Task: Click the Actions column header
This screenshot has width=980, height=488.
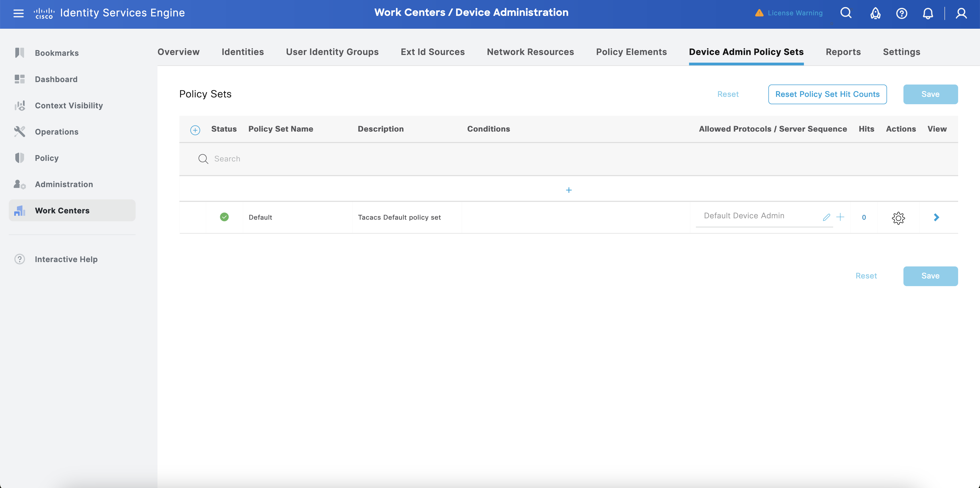Action: (901, 129)
